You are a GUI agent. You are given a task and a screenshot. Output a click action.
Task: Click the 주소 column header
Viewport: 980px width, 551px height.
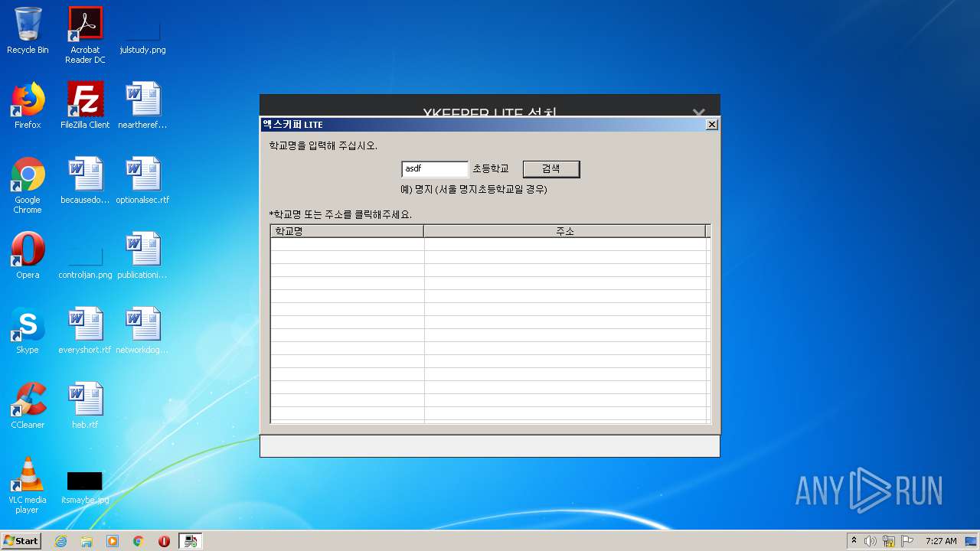click(x=565, y=231)
